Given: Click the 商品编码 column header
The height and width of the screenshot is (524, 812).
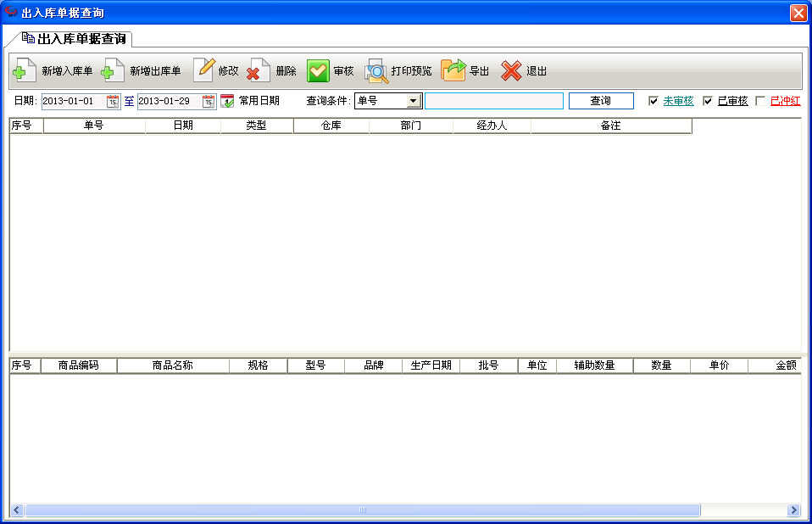Looking at the screenshot, I should pyautogui.click(x=78, y=365).
